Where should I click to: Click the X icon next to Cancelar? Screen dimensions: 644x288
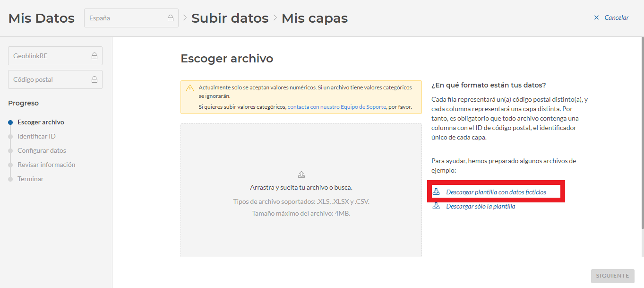[596, 17]
